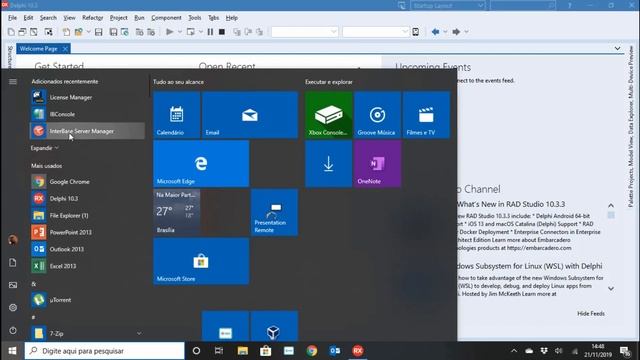640x360 pixels.
Task: Open Delphi 10.3 in most used list
Action: click(x=87, y=198)
